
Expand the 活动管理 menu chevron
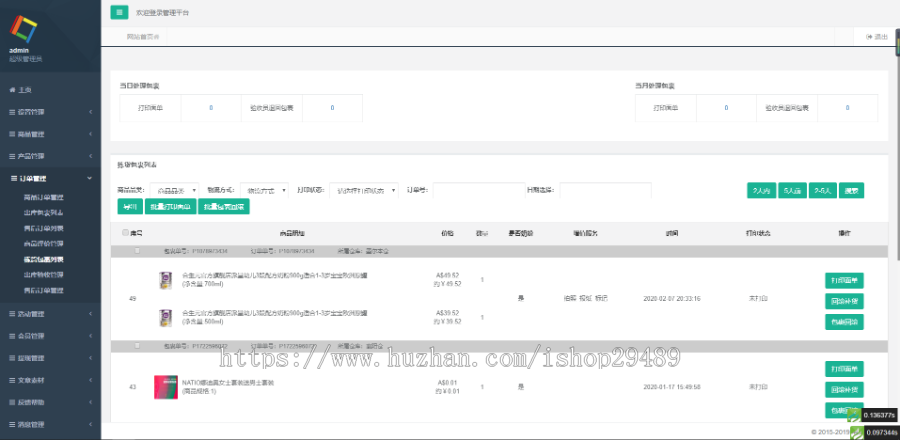pos(90,314)
